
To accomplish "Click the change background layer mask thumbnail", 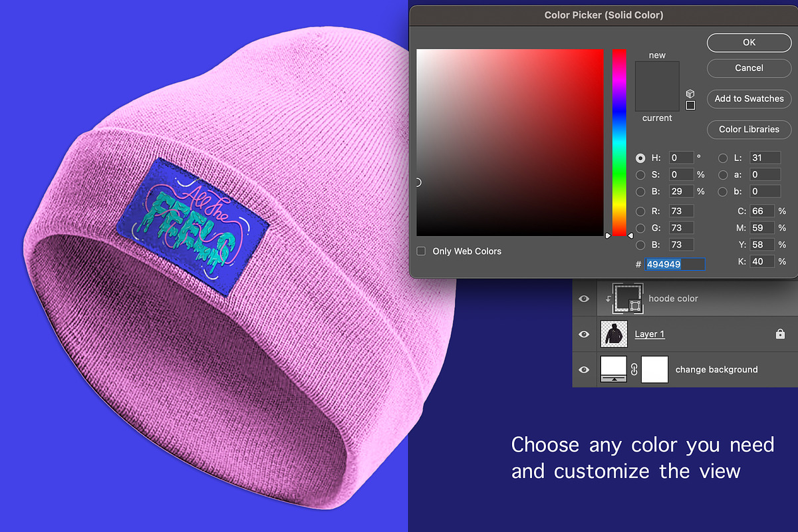I will [x=654, y=369].
